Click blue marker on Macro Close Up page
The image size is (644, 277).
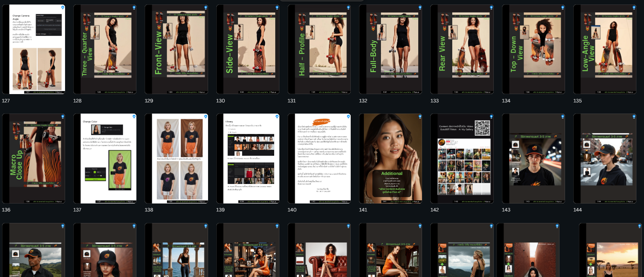coord(63,116)
